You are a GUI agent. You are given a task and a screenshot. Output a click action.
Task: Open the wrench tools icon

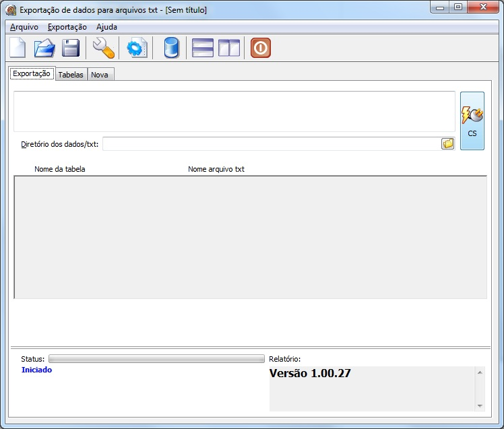[x=104, y=48]
